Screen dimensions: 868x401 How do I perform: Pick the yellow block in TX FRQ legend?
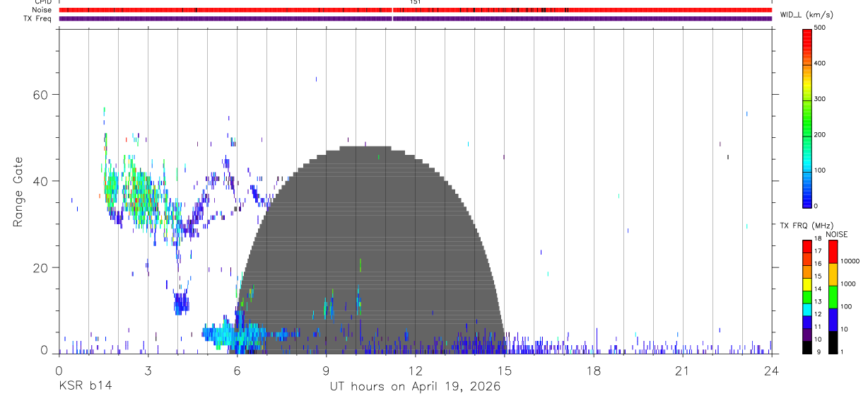[x=807, y=285]
